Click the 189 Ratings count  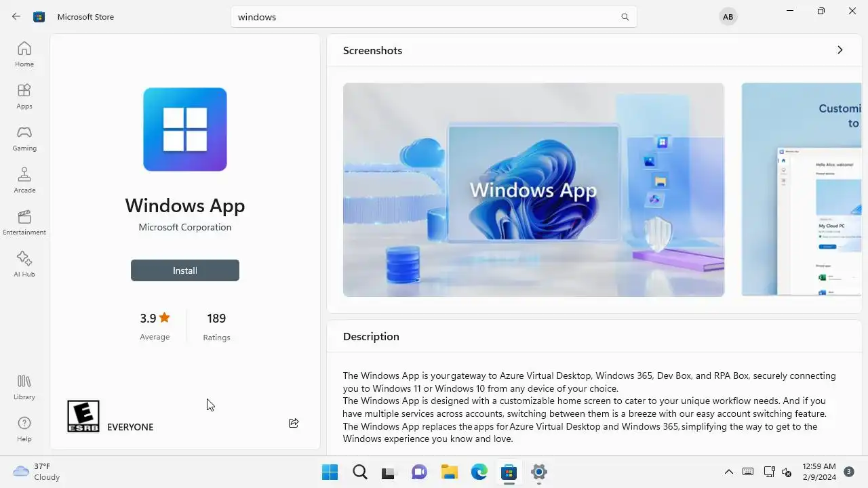click(216, 326)
